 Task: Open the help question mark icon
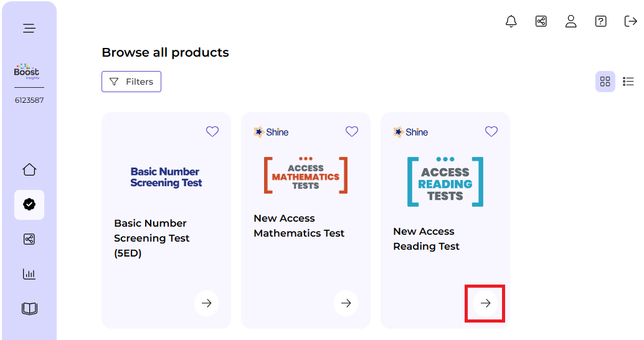pos(600,21)
